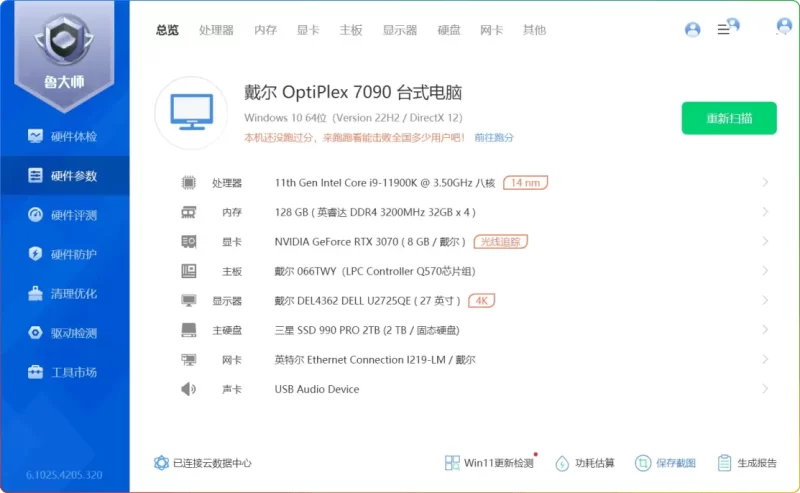The width and height of the screenshot is (800, 493).
Task: Click the 重新扫描 green button
Action: tap(729, 118)
